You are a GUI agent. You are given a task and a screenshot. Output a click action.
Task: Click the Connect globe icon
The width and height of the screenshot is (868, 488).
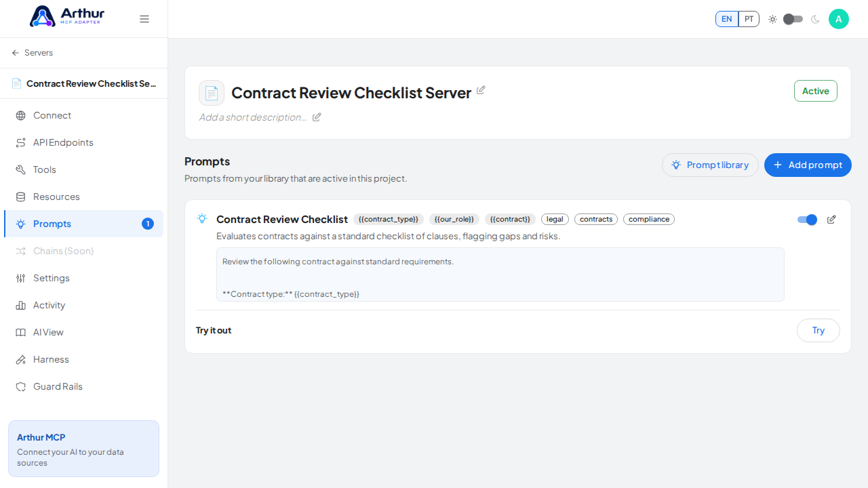(x=20, y=115)
